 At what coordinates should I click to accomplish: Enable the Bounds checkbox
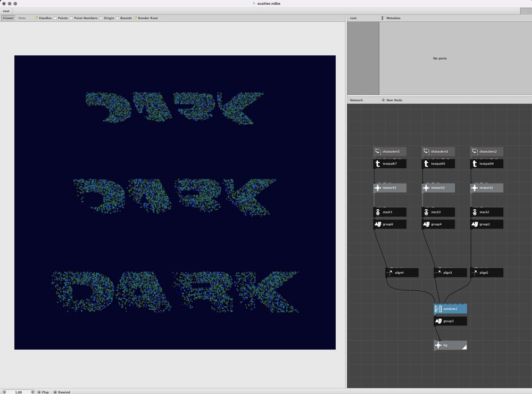pyautogui.click(x=118, y=18)
